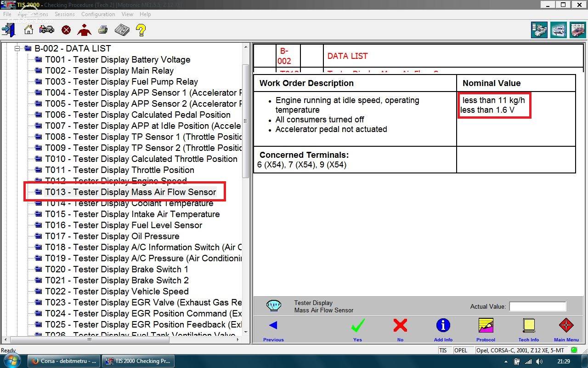Select T018 A/C Information Switch
Viewport: 588px width, 368px height.
click(x=143, y=247)
